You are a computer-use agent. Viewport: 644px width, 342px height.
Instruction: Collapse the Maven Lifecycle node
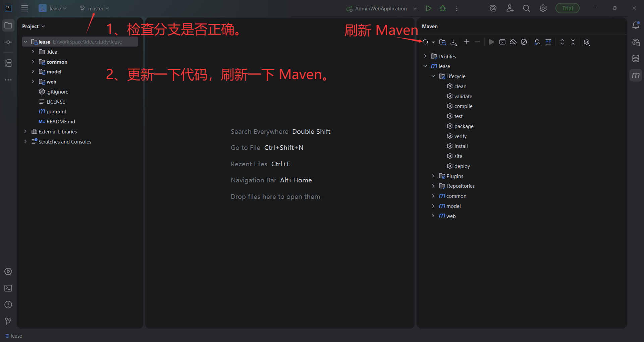pyautogui.click(x=433, y=76)
